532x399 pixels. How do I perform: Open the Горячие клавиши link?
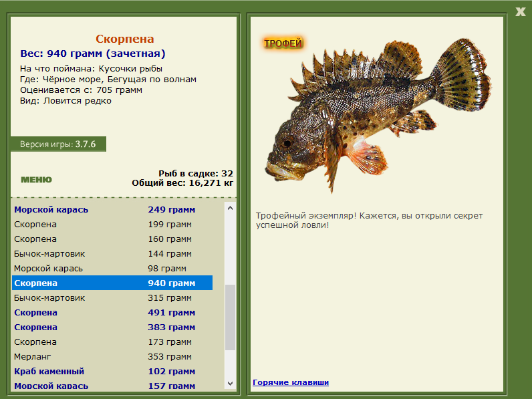pos(291,382)
